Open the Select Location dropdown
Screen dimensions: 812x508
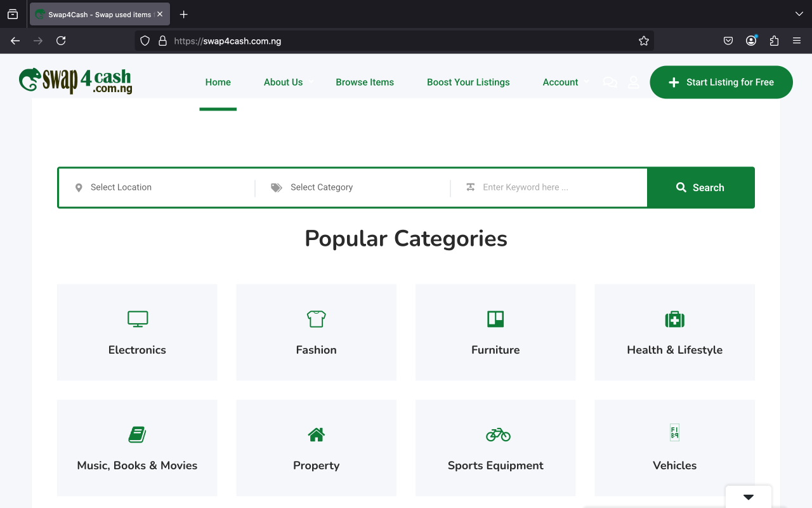[x=159, y=187]
